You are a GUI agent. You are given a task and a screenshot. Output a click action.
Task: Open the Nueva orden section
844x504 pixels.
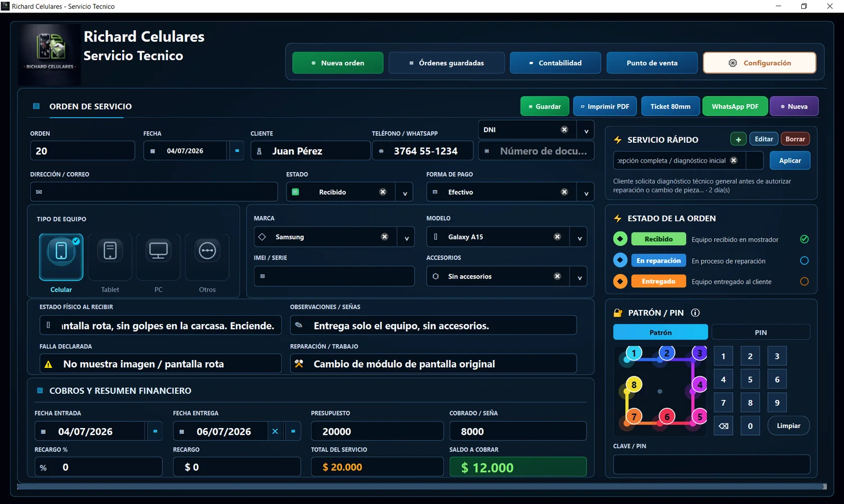click(338, 63)
